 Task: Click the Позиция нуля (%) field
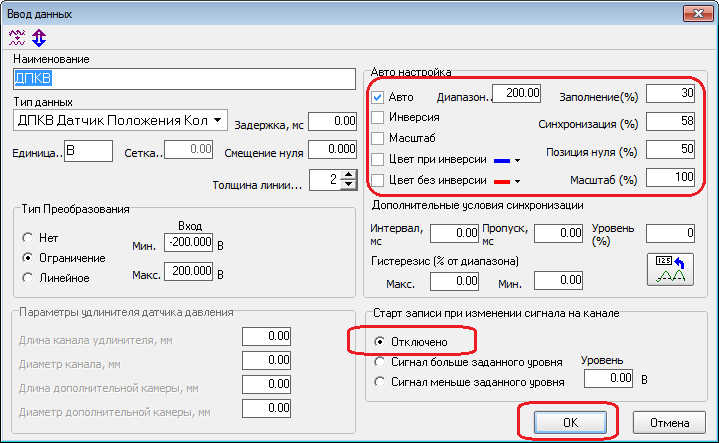(670, 150)
